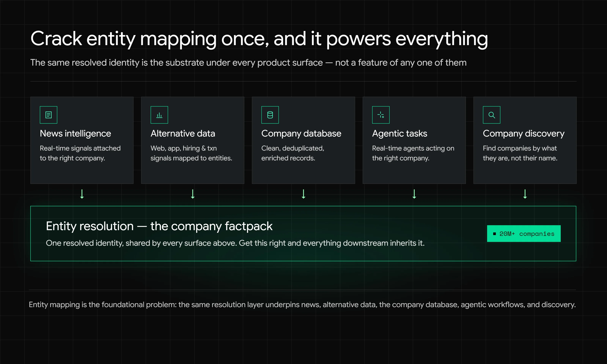Click the Company database cylinder icon

pos(270,115)
